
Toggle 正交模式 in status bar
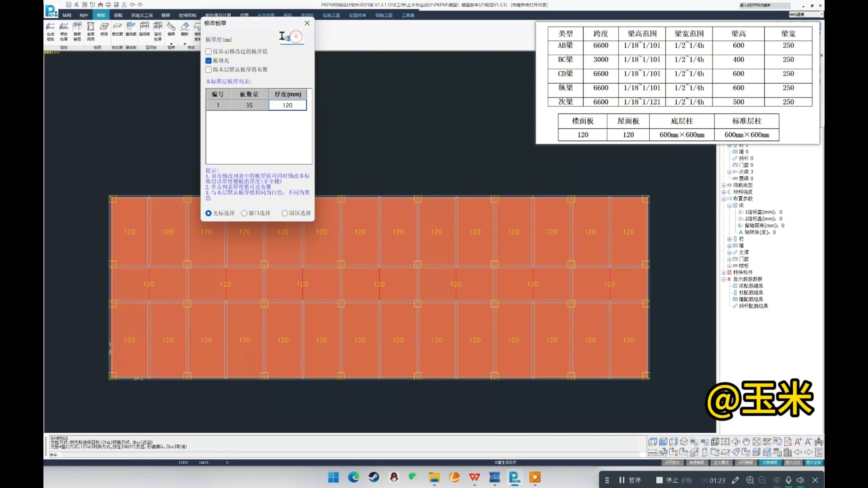coord(721,462)
